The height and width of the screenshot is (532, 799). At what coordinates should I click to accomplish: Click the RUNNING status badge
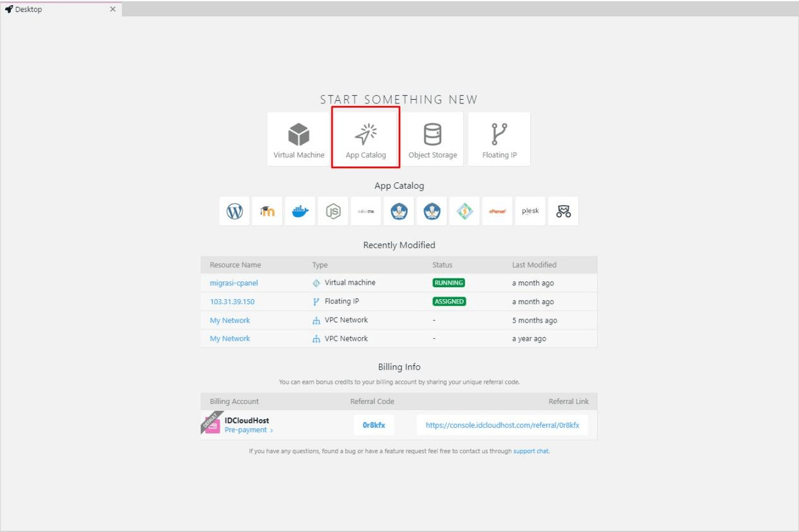[x=448, y=283]
